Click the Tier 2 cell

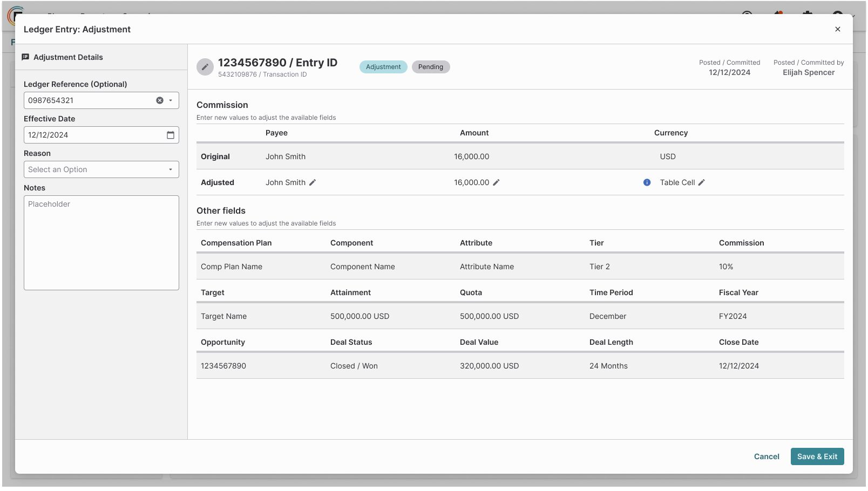[x=600, y=267]
